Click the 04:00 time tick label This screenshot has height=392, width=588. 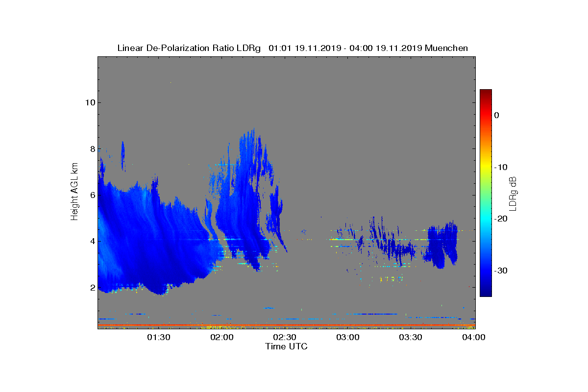[x=474, y=337]
